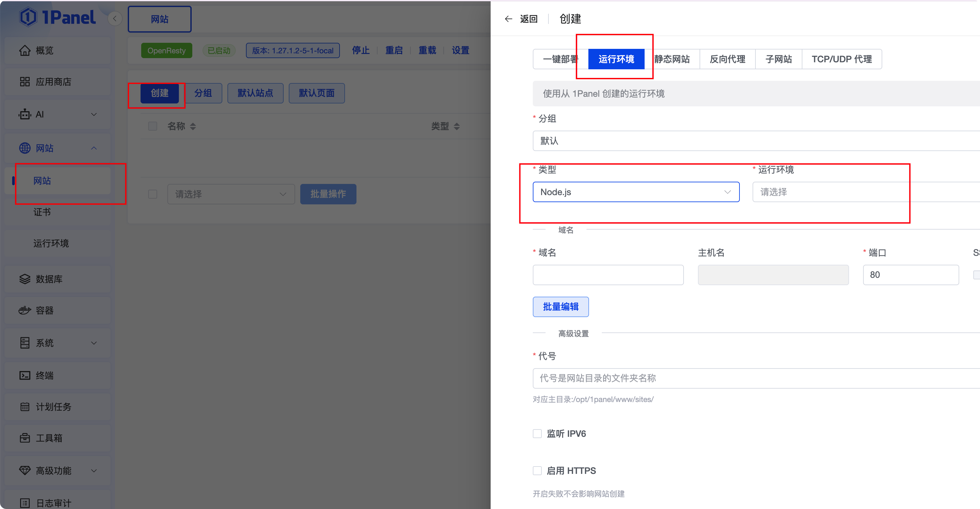
Task: Click the database stack icon 数据库
Action: [25, 279]
